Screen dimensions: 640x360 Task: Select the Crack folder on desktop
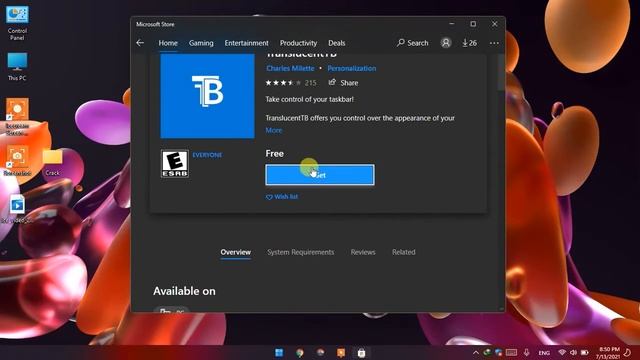[52, 162]
